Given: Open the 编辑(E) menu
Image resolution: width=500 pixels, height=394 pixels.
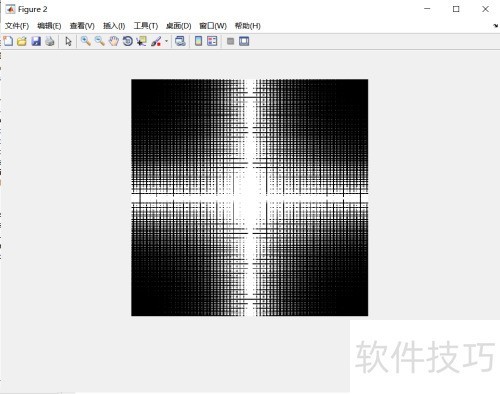Looking at the screenshot, I should pos(49,26).
